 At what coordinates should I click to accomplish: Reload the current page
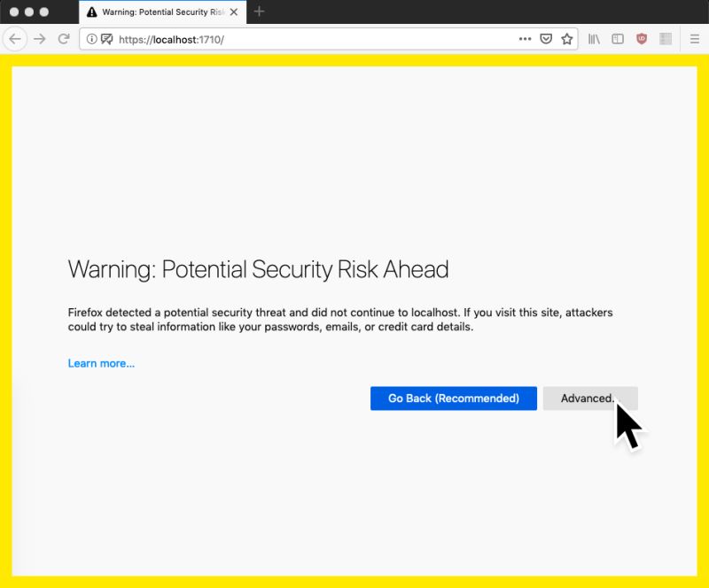64,39
